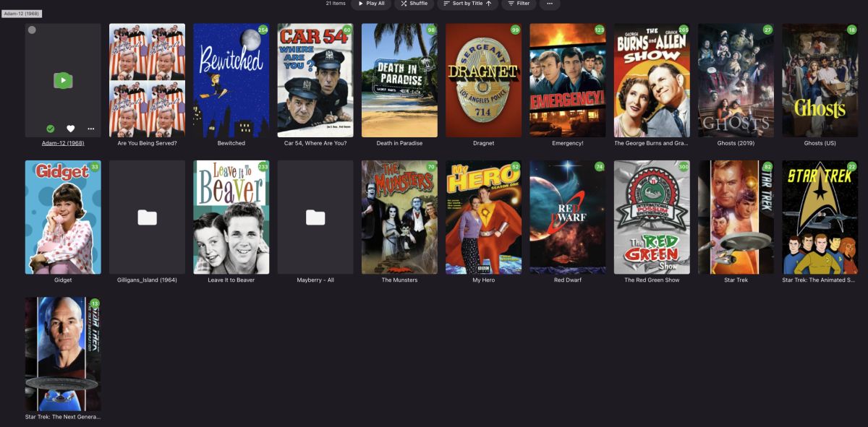
Task: Open the Ghosts (US) poster
Action: point(820,80)
